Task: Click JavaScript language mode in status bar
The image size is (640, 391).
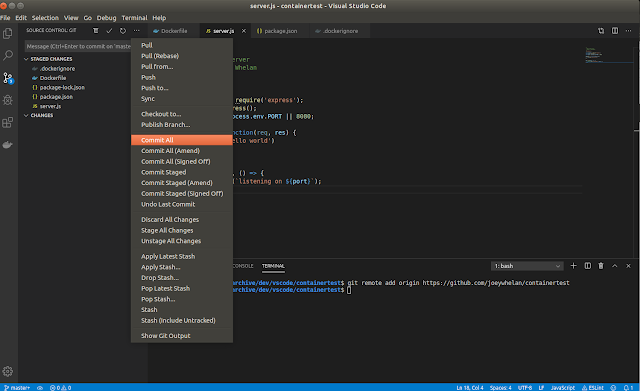Action: (562, 388)
